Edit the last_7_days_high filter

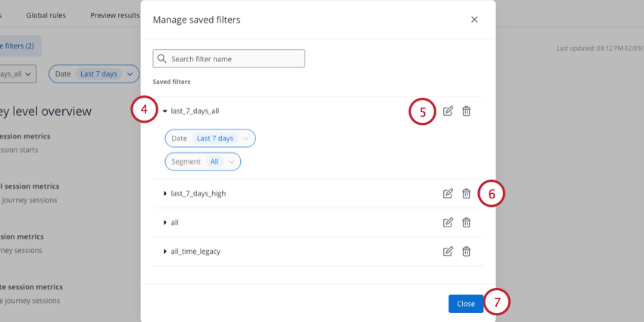pyautogui.click(x=448, y=193)
